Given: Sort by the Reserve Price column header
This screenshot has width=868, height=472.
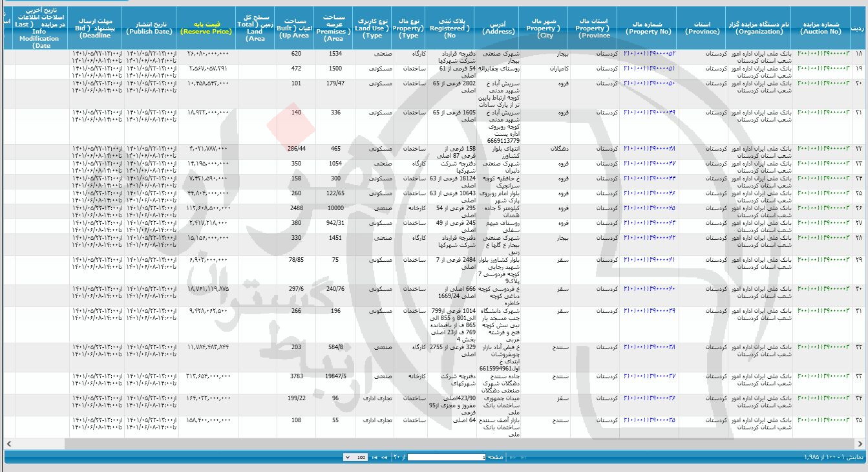Looking at the screenshot, I should [x=206, y=27].
